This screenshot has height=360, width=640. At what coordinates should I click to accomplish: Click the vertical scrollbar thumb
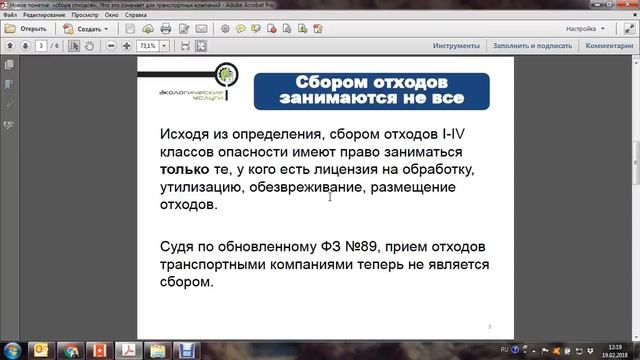(x=636, y=162)
